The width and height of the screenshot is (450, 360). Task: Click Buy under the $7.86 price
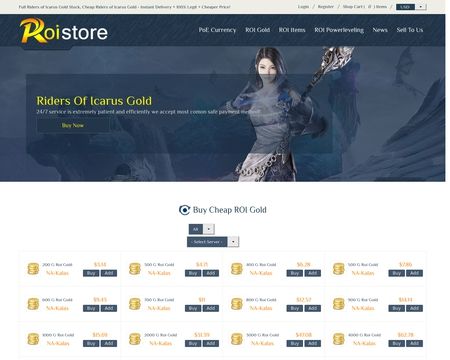pos(397,273)
